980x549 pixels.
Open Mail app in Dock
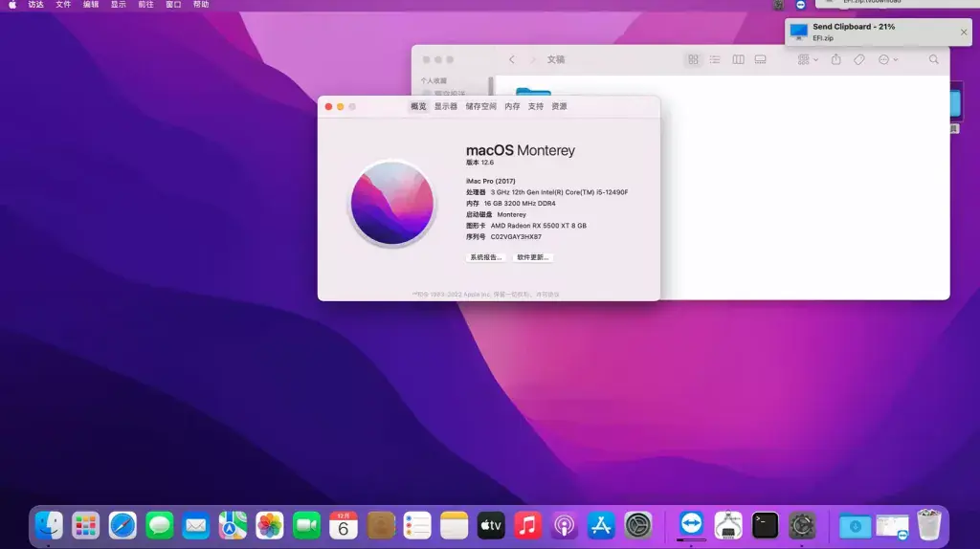(195, 525)
